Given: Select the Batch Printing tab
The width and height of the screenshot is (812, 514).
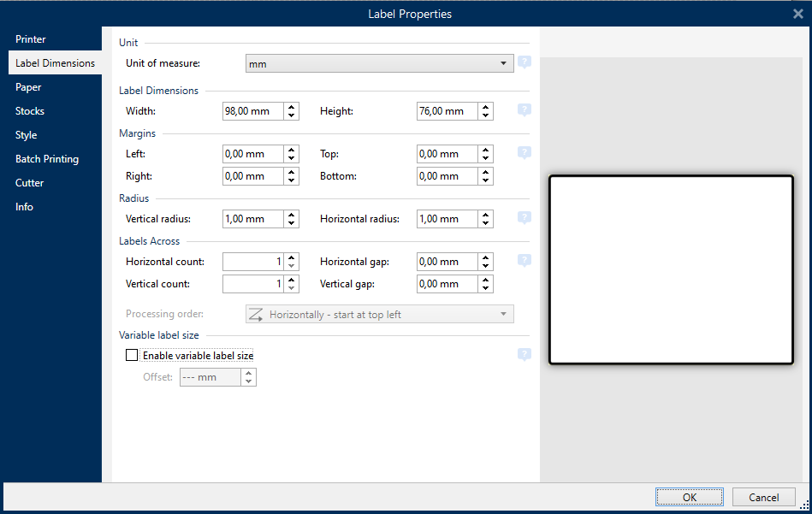Looking at the screenshot, I should pos(47,159).
